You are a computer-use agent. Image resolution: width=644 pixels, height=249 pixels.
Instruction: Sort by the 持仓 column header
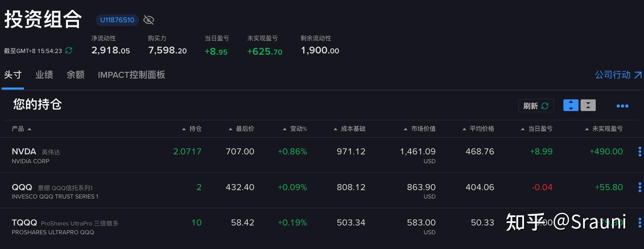click(x=192, y=129)
